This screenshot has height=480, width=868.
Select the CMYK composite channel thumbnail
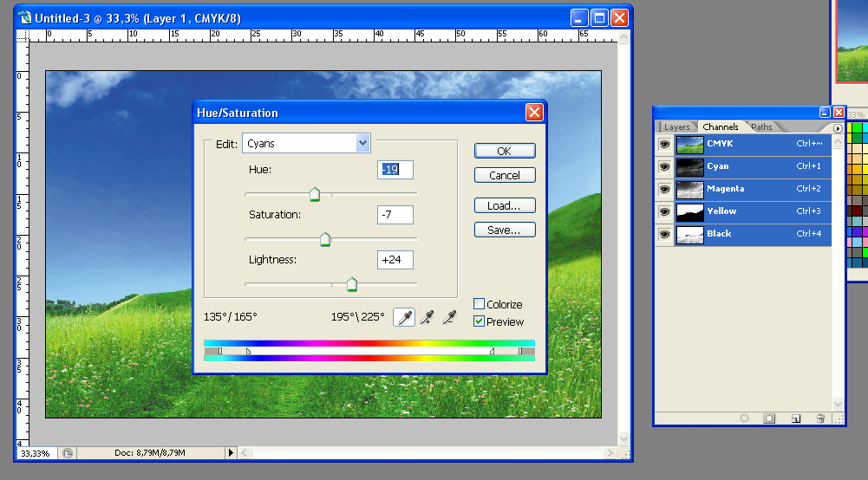pos(689,145)
